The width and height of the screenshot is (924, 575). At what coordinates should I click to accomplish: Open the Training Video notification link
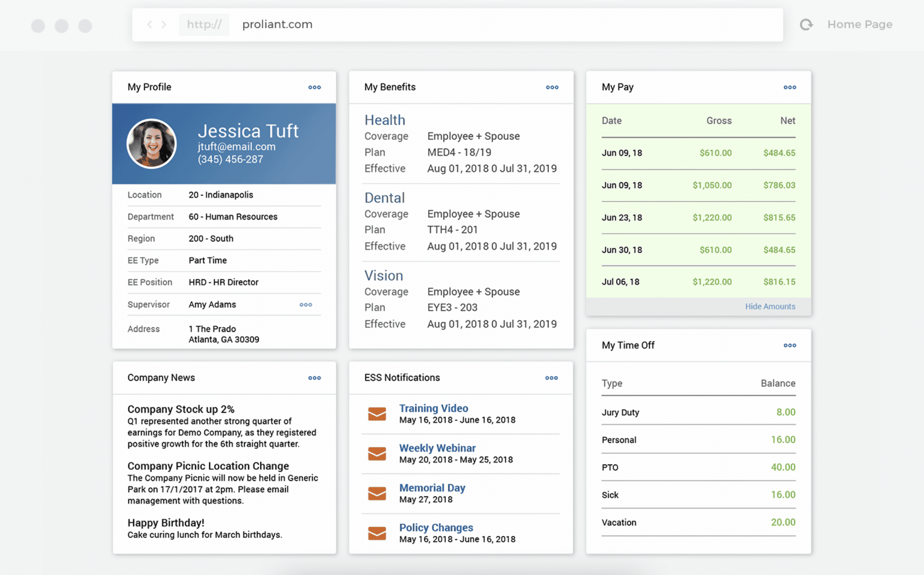click(x=433, y=408)
